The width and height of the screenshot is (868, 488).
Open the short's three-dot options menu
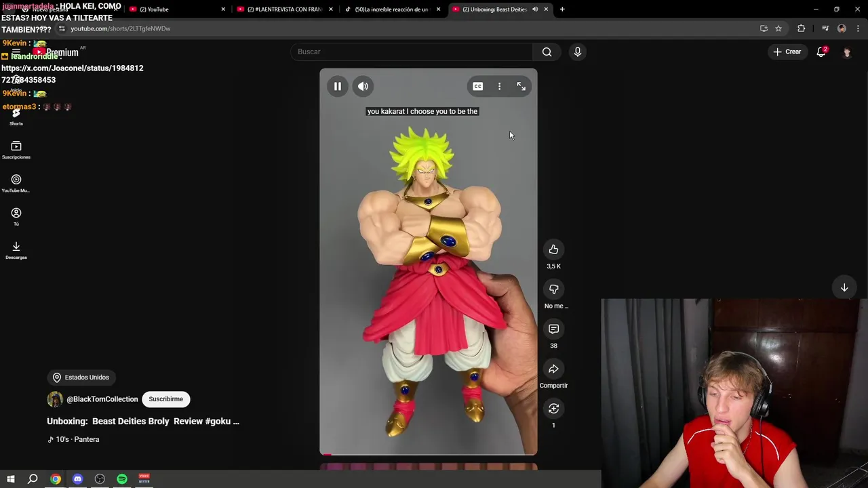click(x=499, y=86)
